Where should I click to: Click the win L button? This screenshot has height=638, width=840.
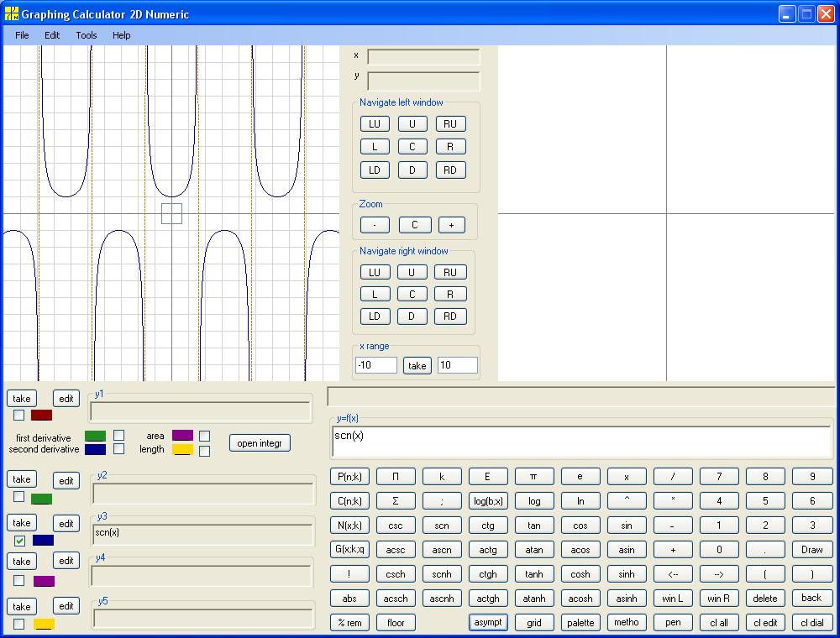pyautogui.click(x=673, y=599)
